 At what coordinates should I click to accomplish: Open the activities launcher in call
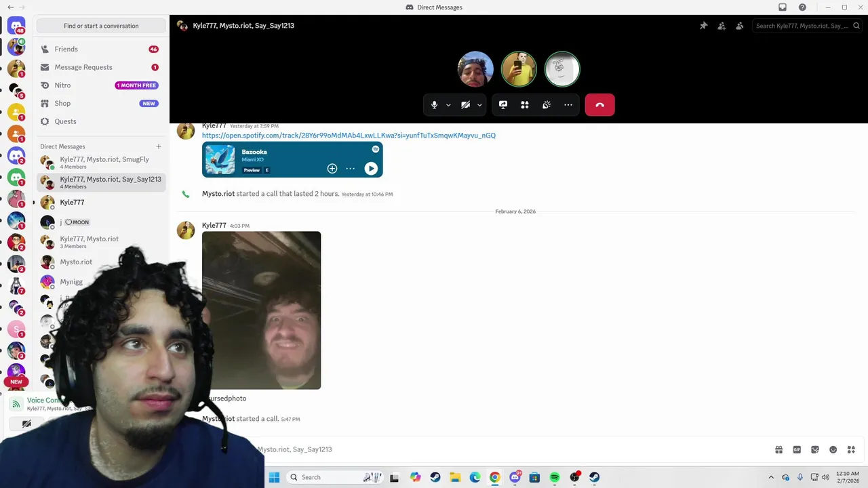coord(525,105)
